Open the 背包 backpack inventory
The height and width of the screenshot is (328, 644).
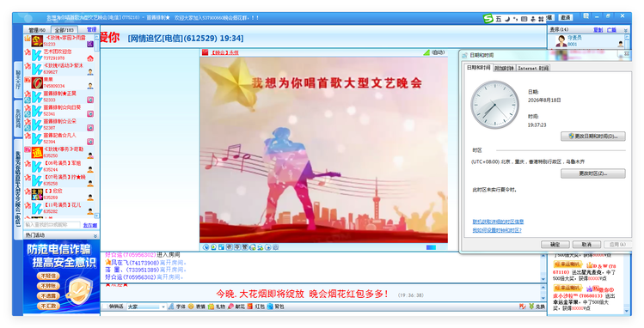[x=276, y=307]
